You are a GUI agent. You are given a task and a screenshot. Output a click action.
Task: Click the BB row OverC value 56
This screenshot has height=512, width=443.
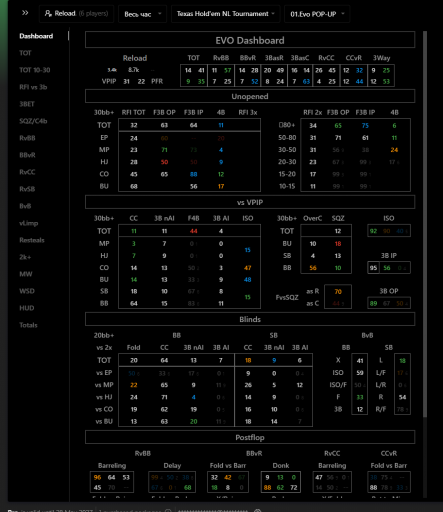coord(313,268)
